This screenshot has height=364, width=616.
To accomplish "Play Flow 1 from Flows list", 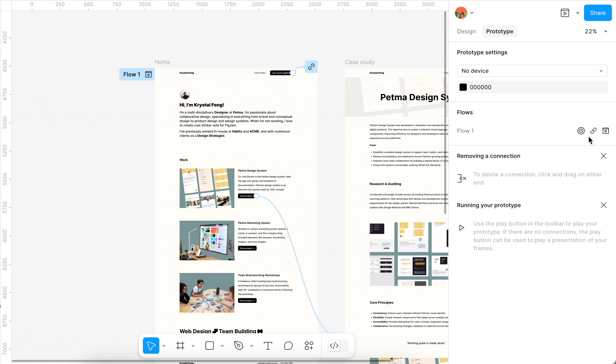I will (x=605, y=131).
